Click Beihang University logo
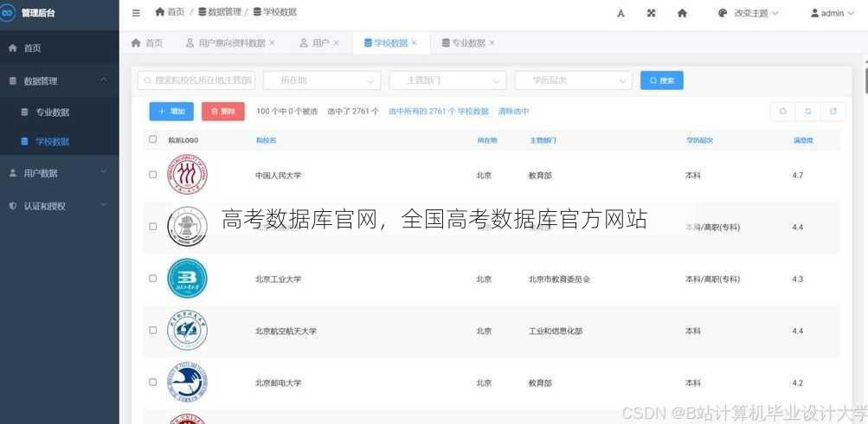 click(x=187, y=331)
